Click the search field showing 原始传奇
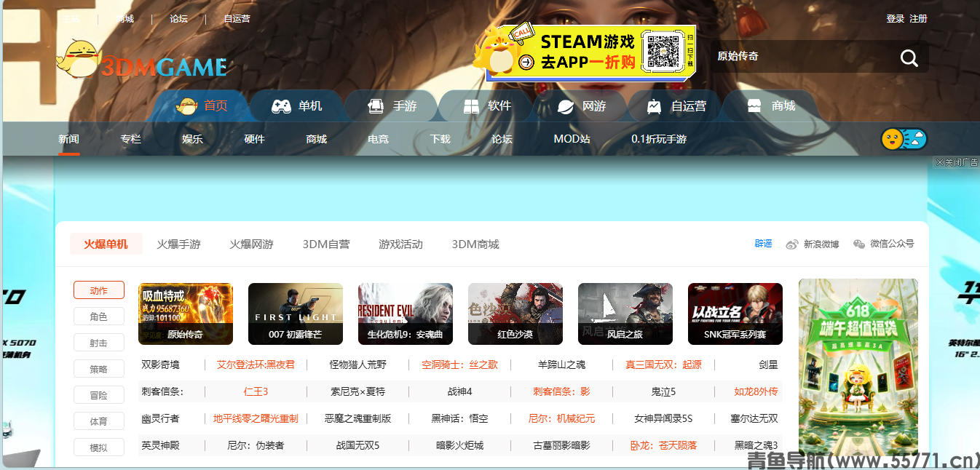Viewport: 980px width, 470px height. pos(801,57)
